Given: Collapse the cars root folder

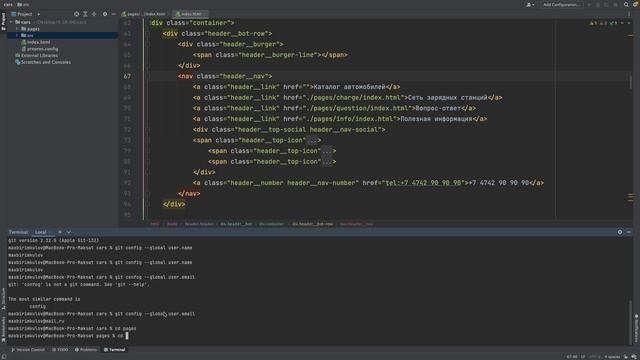Looking at the screenshot, I should 11,22.
